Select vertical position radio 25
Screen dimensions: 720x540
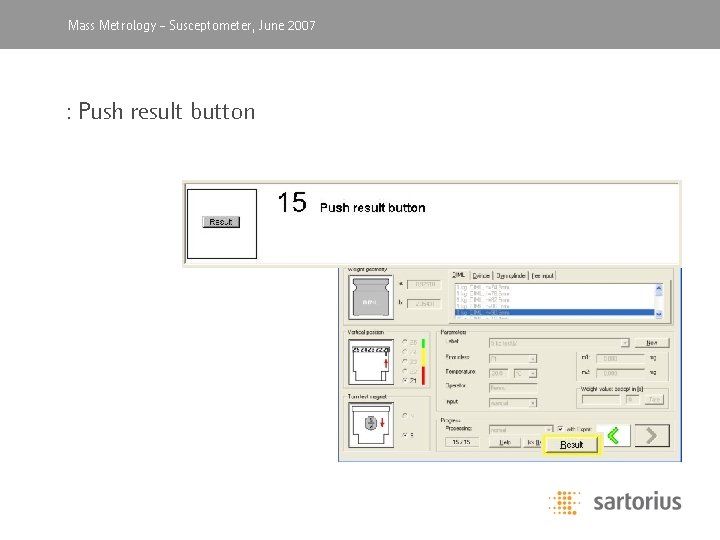tap(405, 342)
